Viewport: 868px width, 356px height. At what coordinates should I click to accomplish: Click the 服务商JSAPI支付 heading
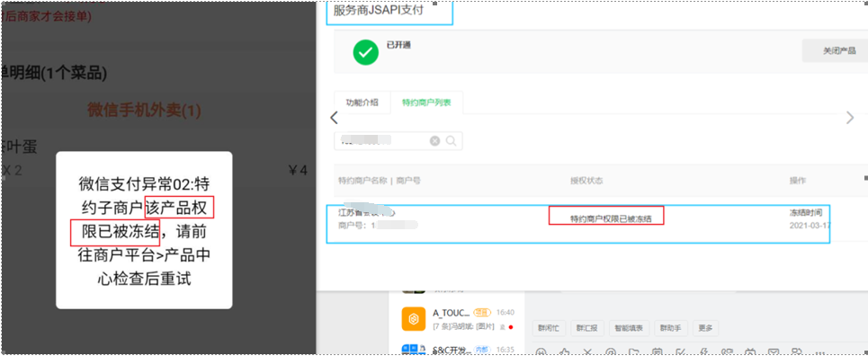click(378, 11)
